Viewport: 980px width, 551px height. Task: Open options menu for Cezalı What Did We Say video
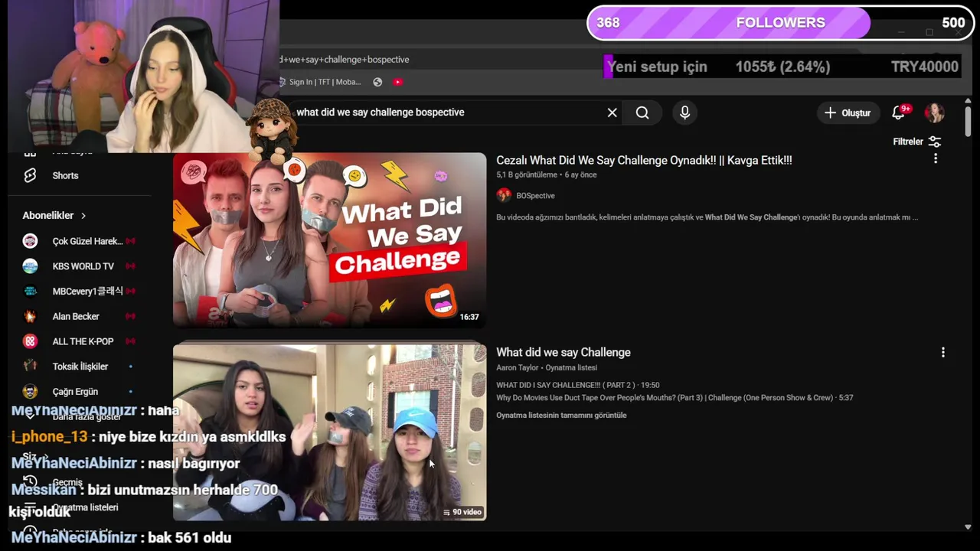[x=935, y=158]
